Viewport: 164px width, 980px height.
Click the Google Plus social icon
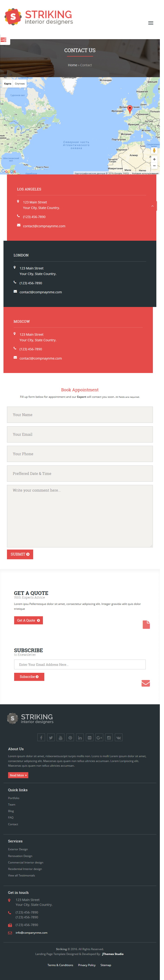click(x=99, y=738)
